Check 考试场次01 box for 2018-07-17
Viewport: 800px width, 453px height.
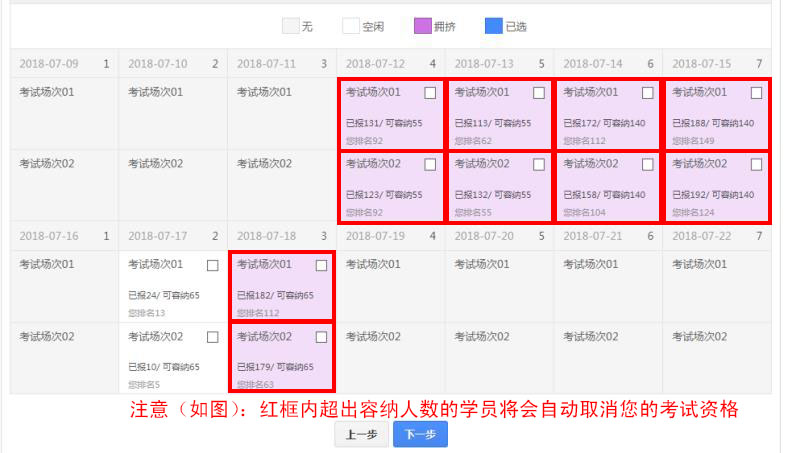[x=213, y=265]
